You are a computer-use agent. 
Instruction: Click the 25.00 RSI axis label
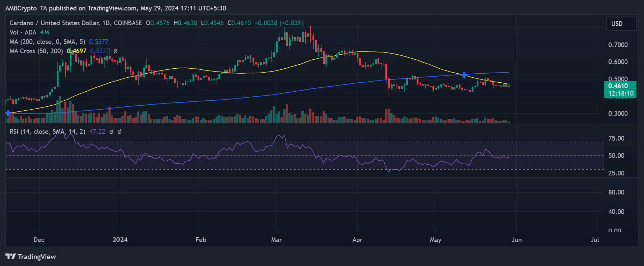616,173
